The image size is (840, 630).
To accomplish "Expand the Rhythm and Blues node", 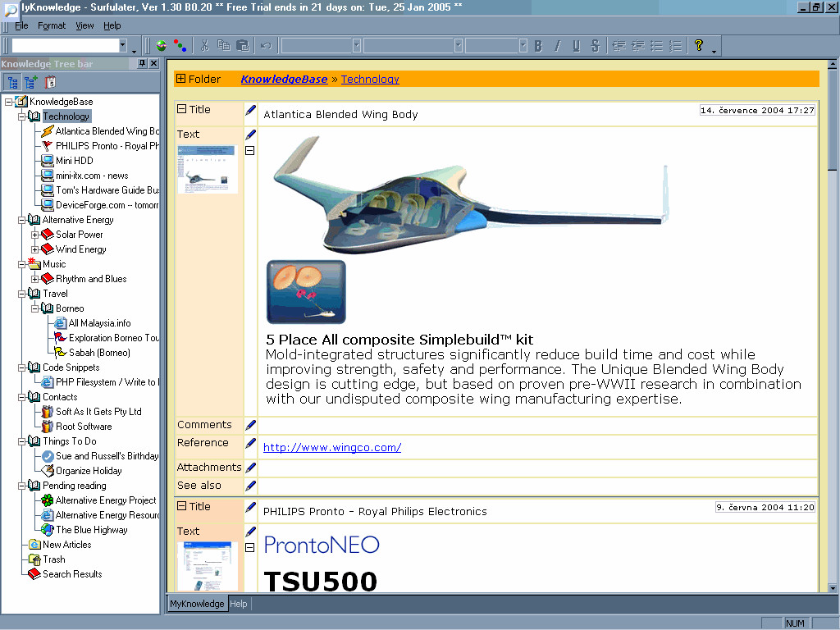I will (34, 279).
